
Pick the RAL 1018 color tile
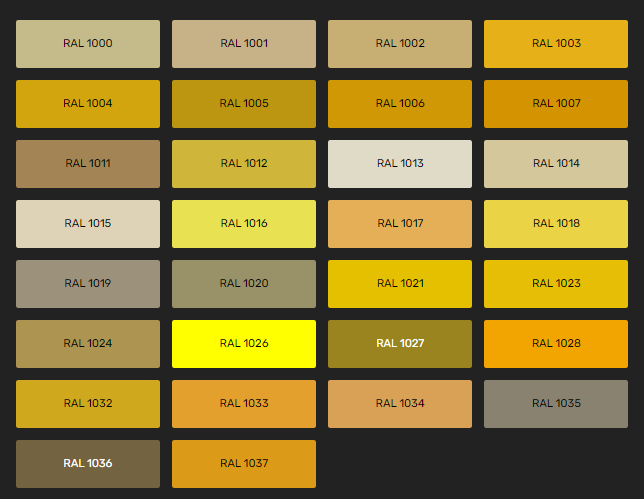tap(556, 224)
